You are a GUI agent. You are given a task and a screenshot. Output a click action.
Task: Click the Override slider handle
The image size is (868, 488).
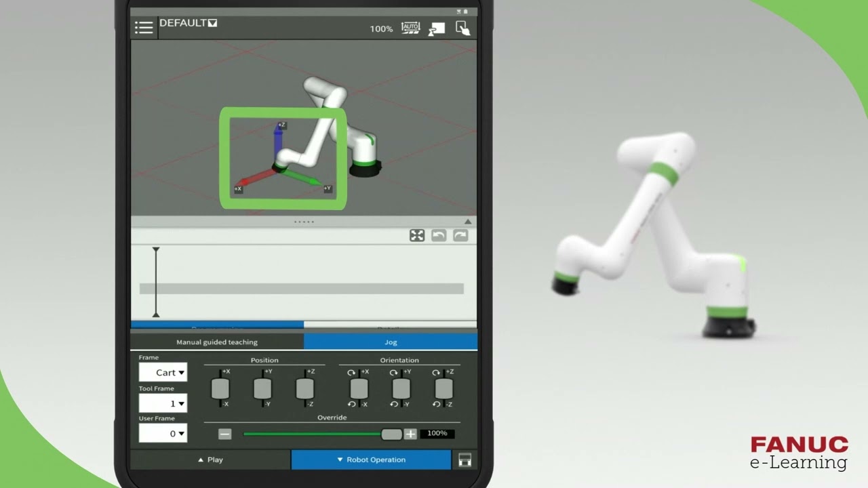[x=391, y=434]
